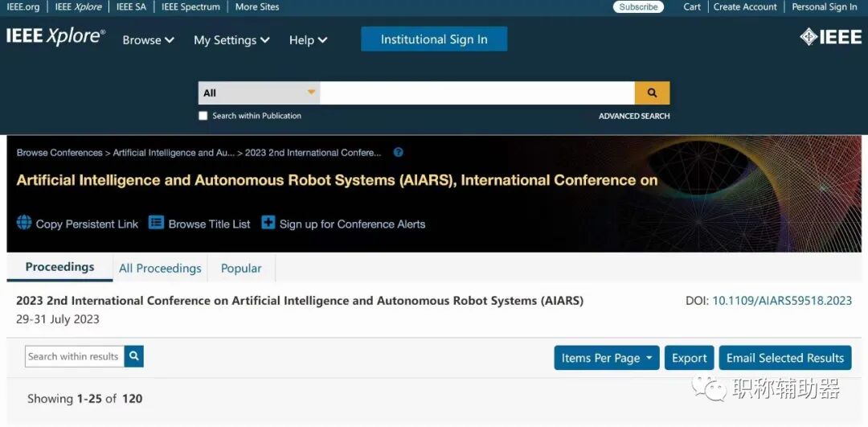Open More Sites menu

pos(257,6)
